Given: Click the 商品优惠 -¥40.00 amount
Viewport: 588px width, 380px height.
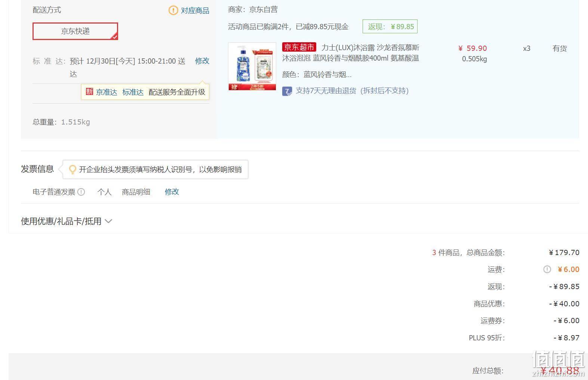Looking at the screenshot, I should [x=564, y=304].
